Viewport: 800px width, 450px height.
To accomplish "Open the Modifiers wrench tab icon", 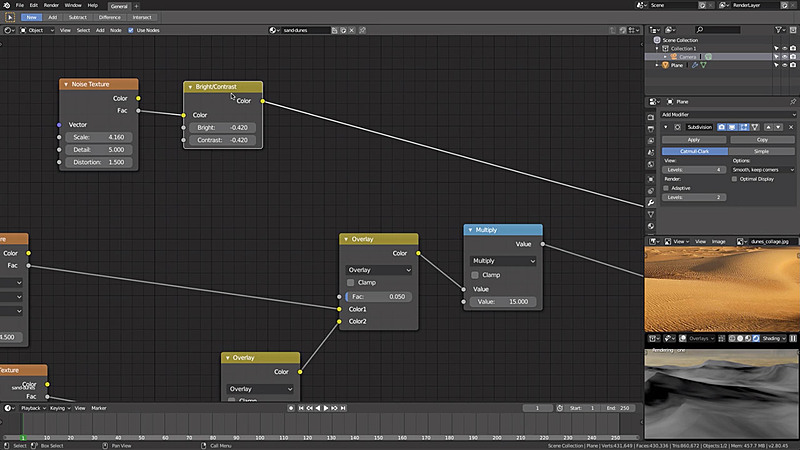I will click(651, 203).
